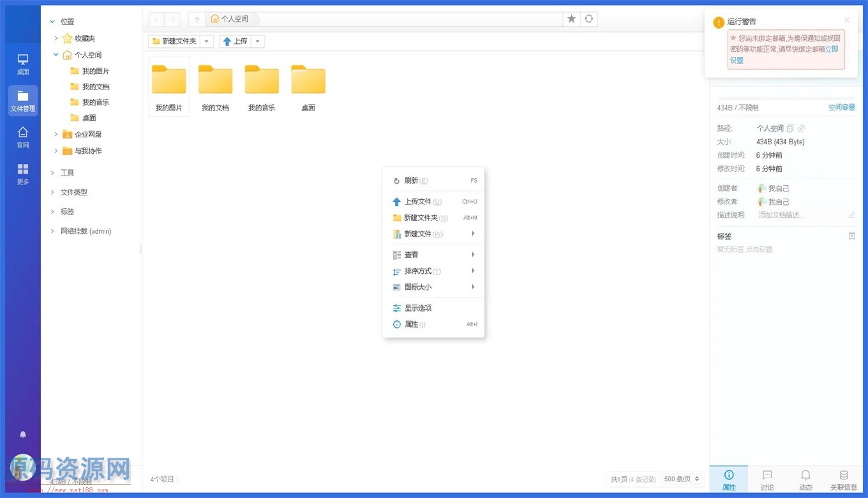The width and height of the screenshot is (868, 498).
Task: Open the 空间容量 link
Action: (x=841, y=107)
